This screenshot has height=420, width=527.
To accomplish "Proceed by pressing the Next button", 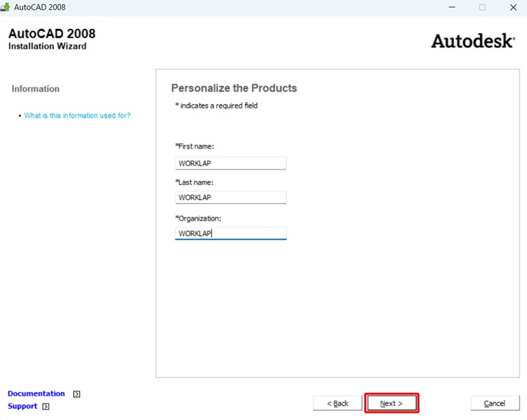I will (391, 403).
